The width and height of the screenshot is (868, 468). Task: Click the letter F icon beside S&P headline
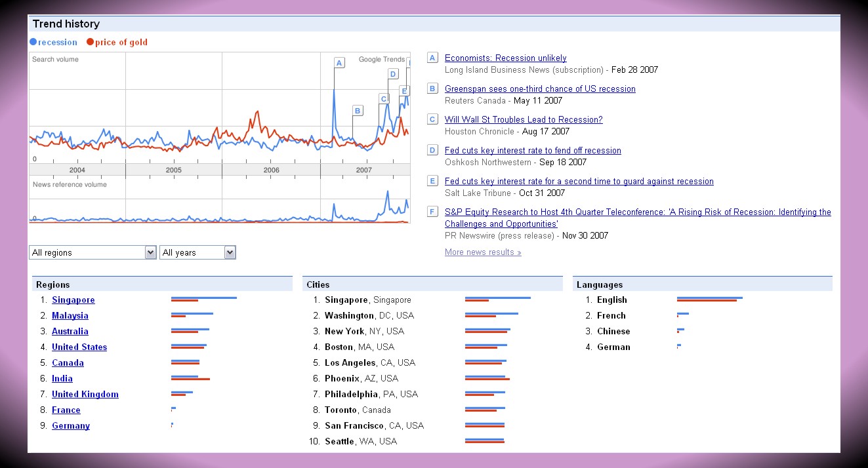[x=432, y=212]
